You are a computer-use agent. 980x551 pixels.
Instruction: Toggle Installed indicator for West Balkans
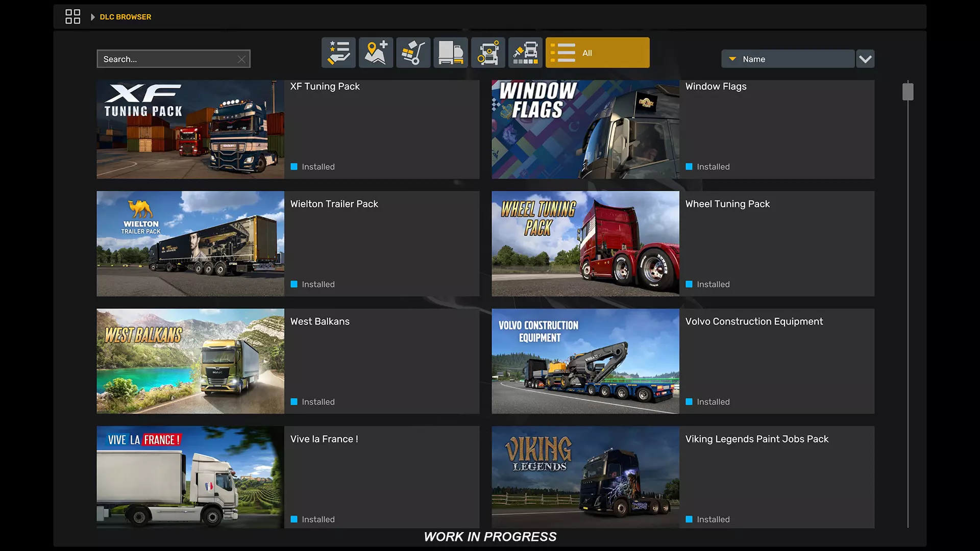click(294, 402)
